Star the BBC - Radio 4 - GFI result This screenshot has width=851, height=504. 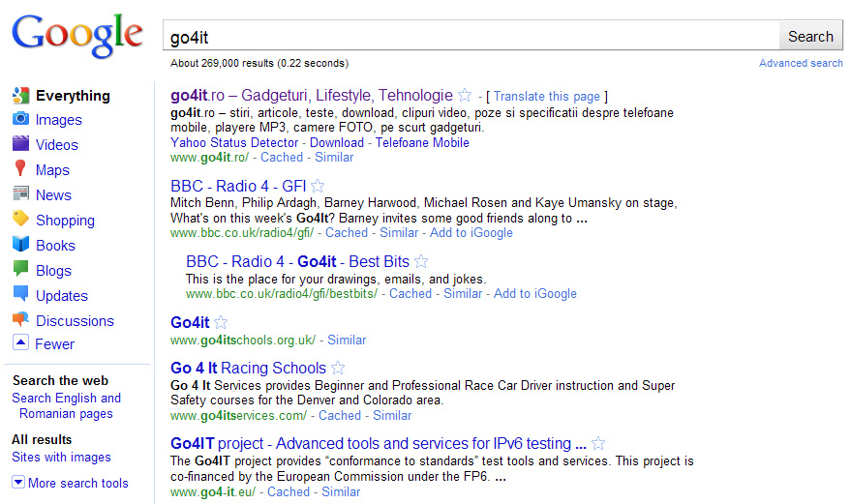coord(318,186)
